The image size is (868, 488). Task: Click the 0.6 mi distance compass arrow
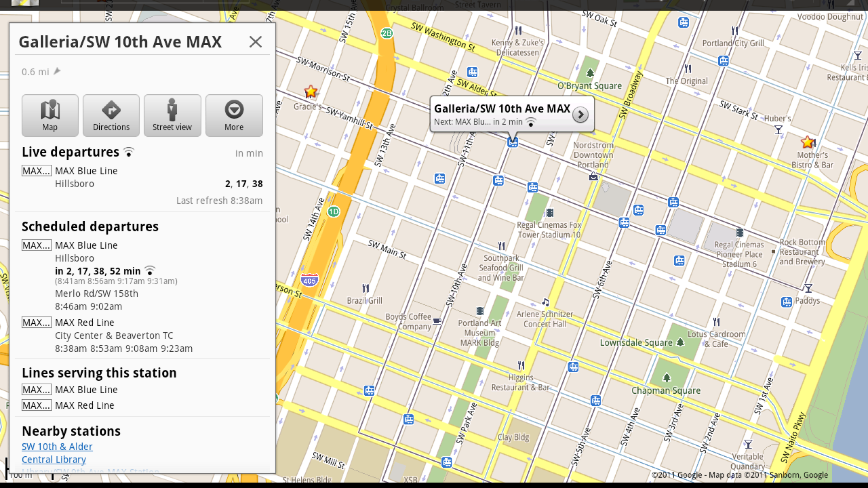click(57, 72)
